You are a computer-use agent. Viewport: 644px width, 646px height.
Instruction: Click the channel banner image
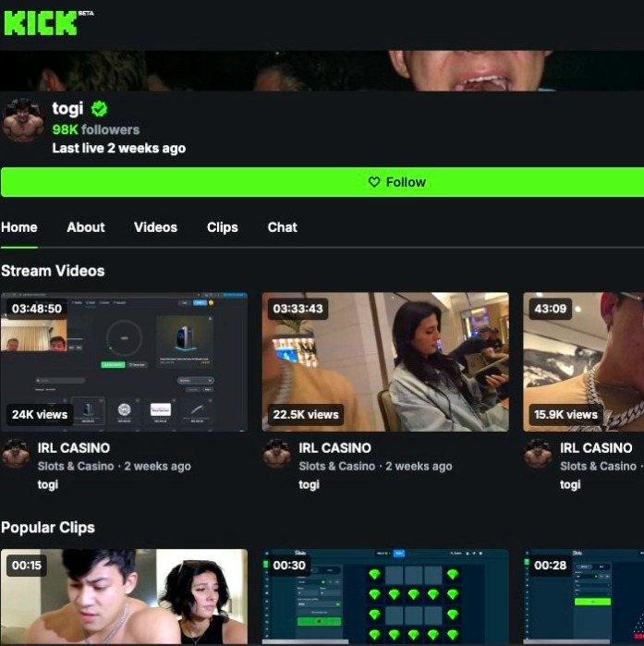[322, 71]
